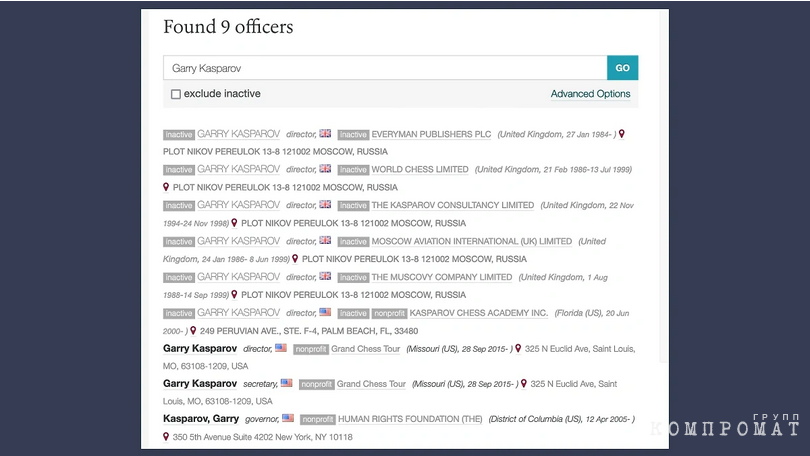Open GARRY KASPAROV officer for Kasparov Chess Academy
The image size is (810, 456).
coord(239,313)
